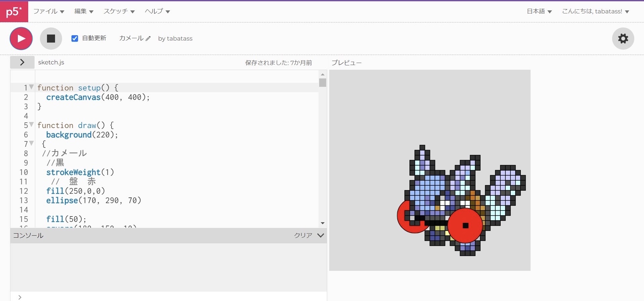Open the こんにちは, tabatass! account dropdown

click(x=595, y=11)
